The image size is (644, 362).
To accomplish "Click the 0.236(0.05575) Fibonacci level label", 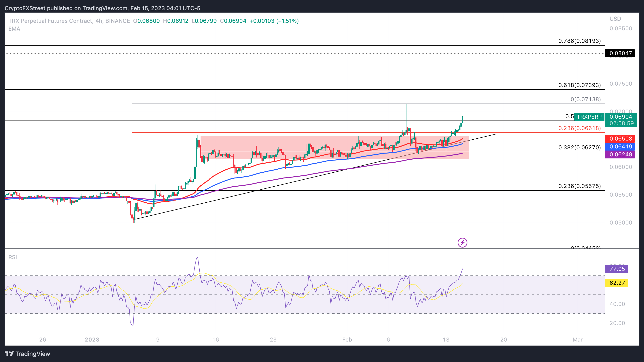I will pyautogui.click(x=580, y=186).
